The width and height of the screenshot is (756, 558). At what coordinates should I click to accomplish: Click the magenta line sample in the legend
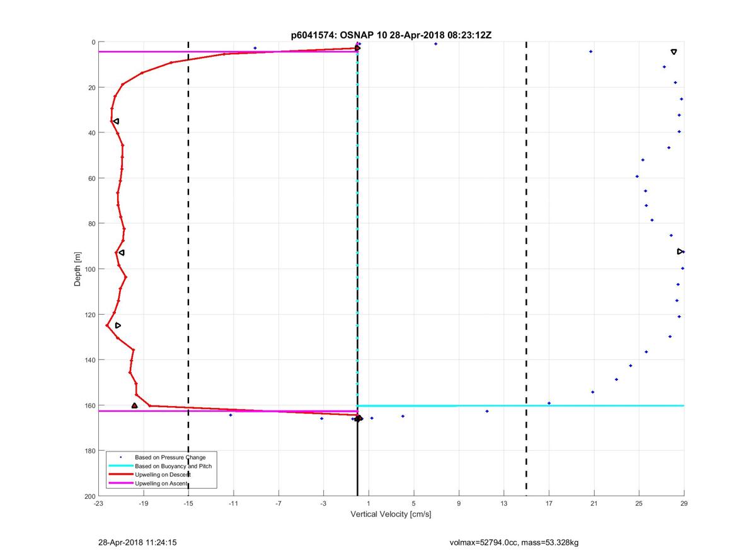click(120, 483)
